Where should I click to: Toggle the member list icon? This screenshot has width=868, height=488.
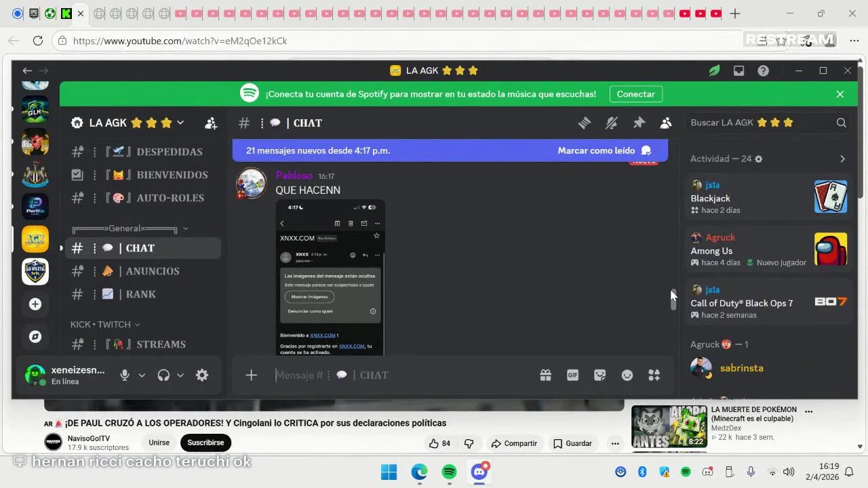tap(666, 123)
